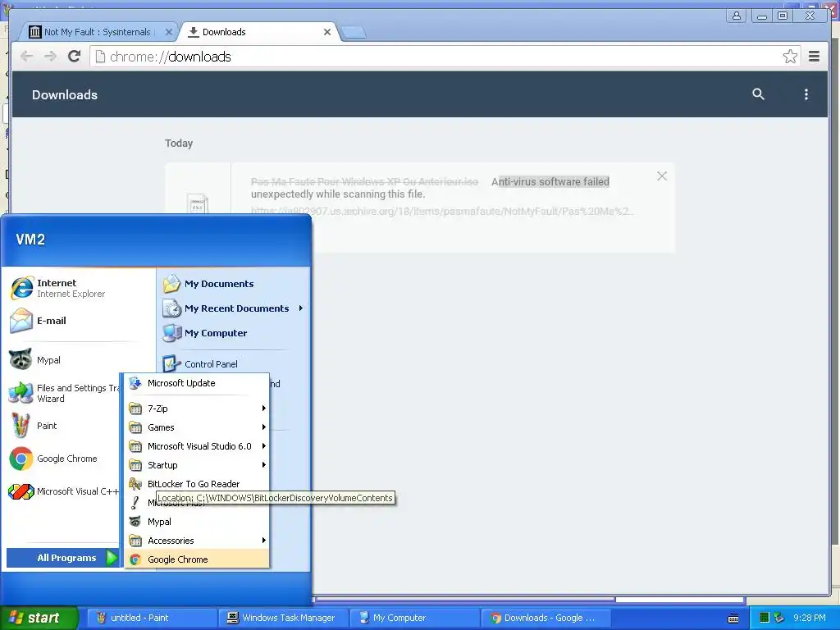Launch Mypal from All Programs list
Screen dimensions: 840x630
(197, 522)
